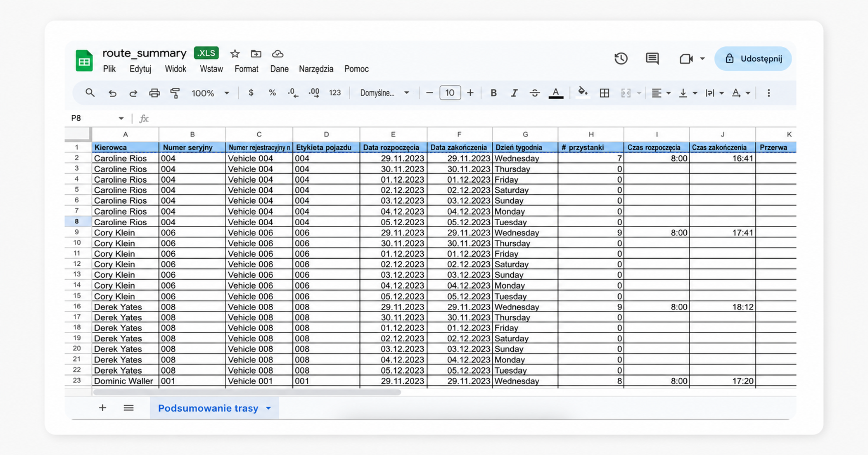
Task: Click the .XLS file format badge
Action: point(206,53)
